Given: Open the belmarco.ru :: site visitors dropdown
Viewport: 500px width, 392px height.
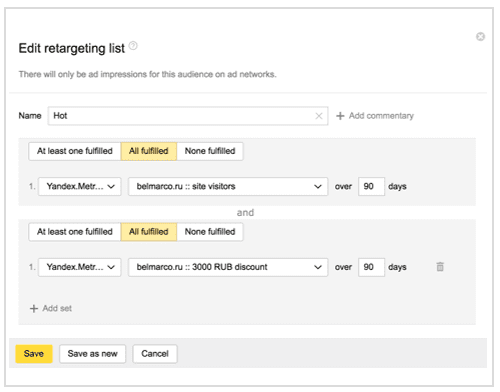Looking at the screenshot, I should coord(228,186).
